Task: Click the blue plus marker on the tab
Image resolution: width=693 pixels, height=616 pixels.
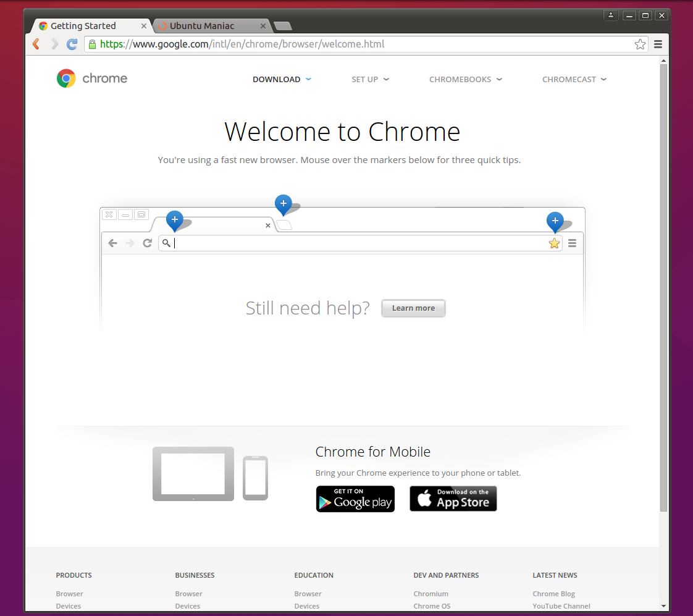Action: coord(175,221)
